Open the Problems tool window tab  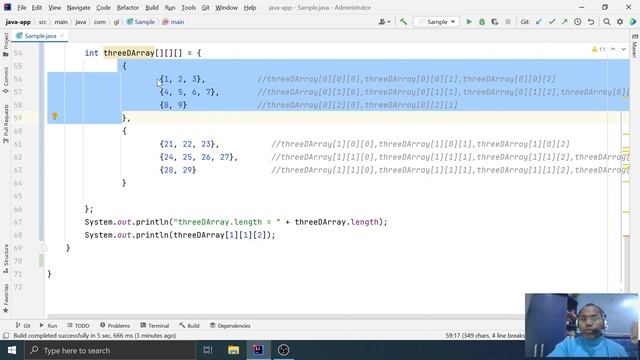115,325
